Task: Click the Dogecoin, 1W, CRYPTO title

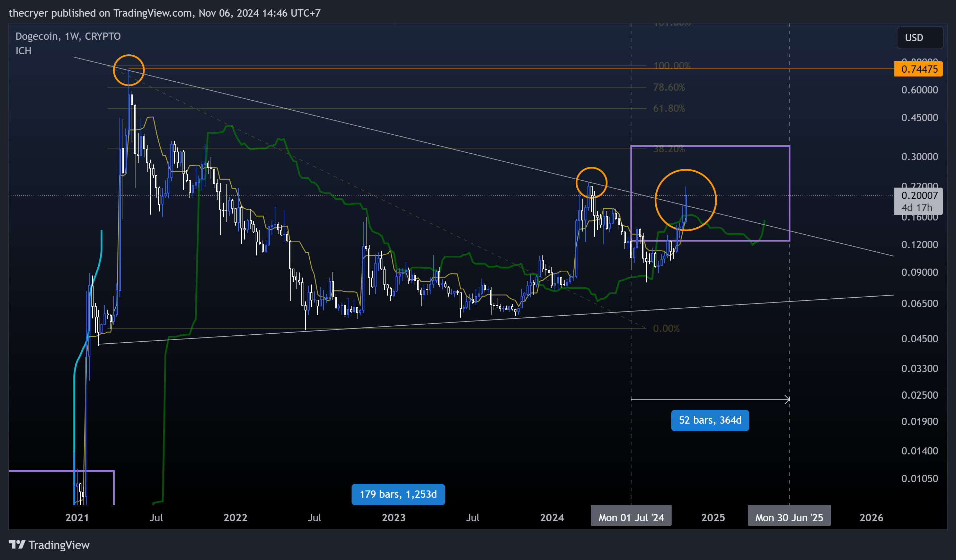Action: click(68, 36)
